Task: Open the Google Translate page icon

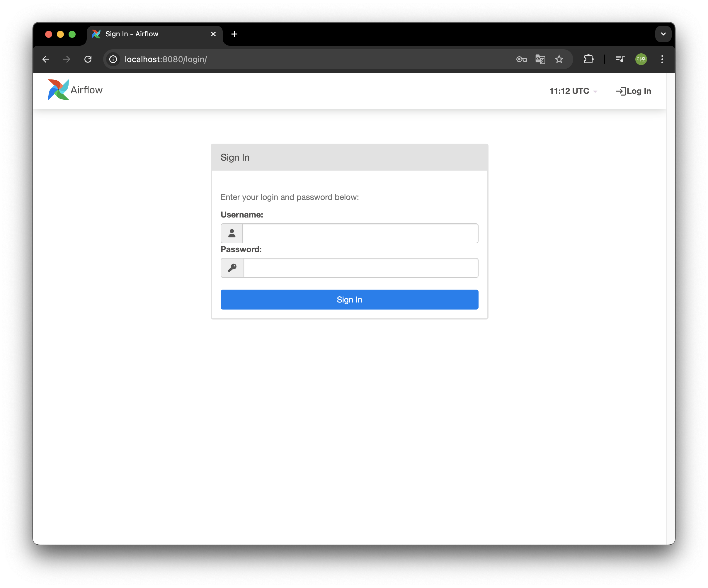Action: (x=540, y=59)
